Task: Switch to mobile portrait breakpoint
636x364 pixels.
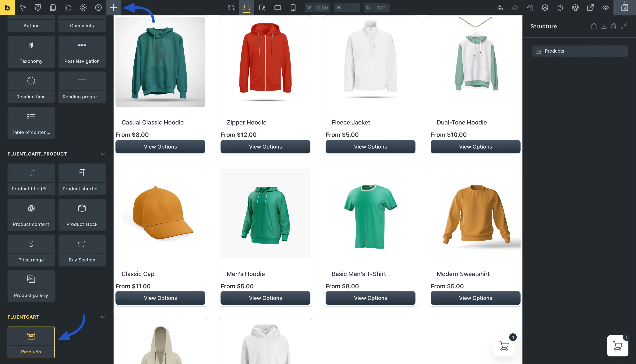Action: click(x=293, y=8)
